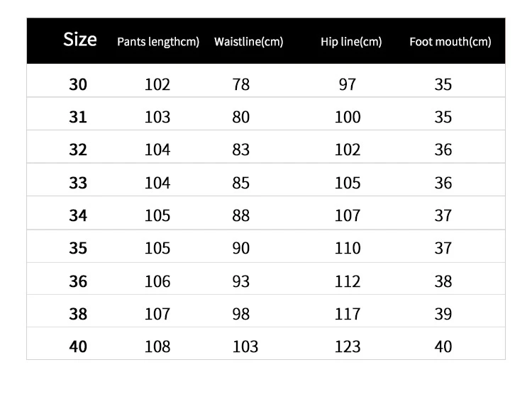Select size 35 row label
Screen dimensions: 532x406
(78, 248)
